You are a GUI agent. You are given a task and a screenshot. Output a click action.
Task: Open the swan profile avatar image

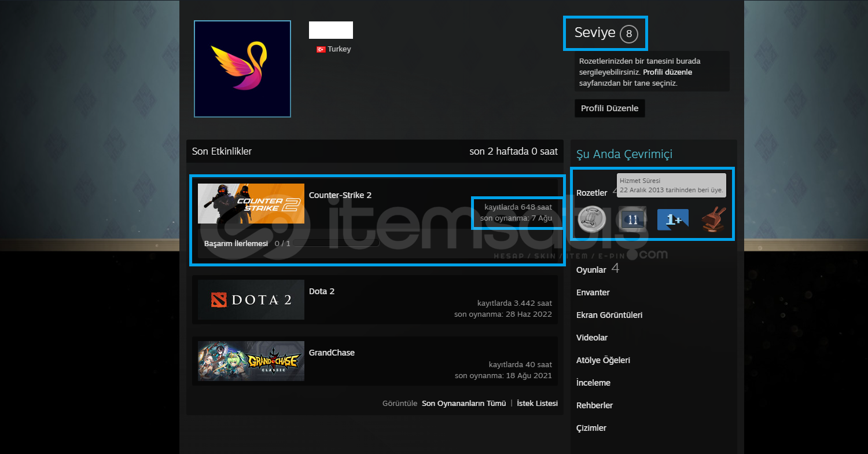242,69
